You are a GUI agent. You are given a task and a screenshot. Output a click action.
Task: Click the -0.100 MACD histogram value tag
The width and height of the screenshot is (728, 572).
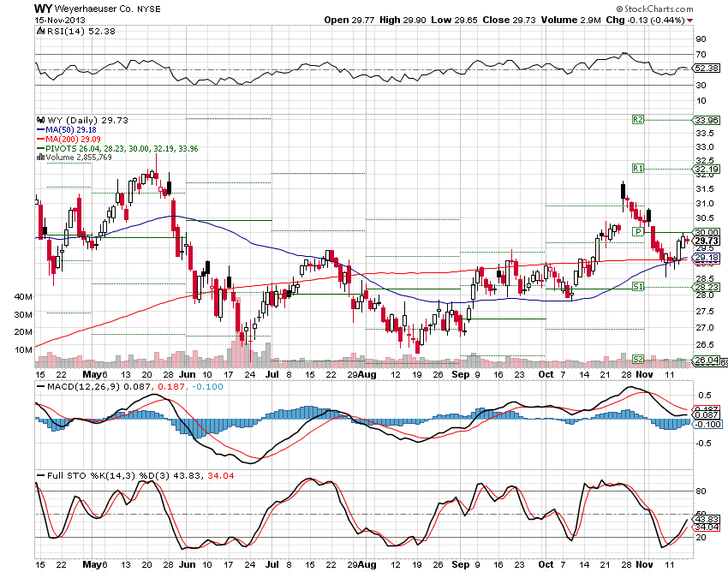(707, 424)
